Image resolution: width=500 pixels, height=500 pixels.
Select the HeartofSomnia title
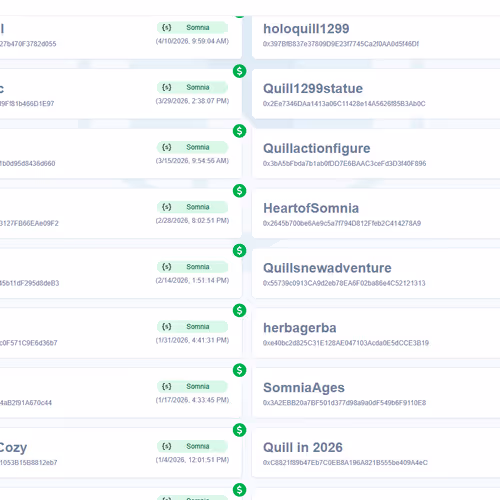click(x=311, y=208)
